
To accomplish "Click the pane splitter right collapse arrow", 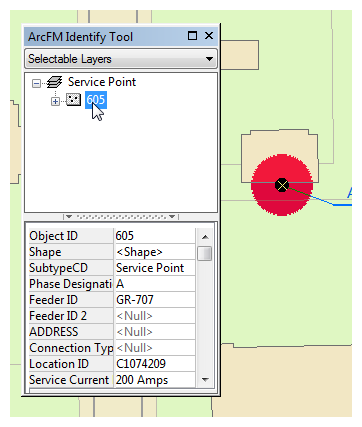I will (172, 217).
